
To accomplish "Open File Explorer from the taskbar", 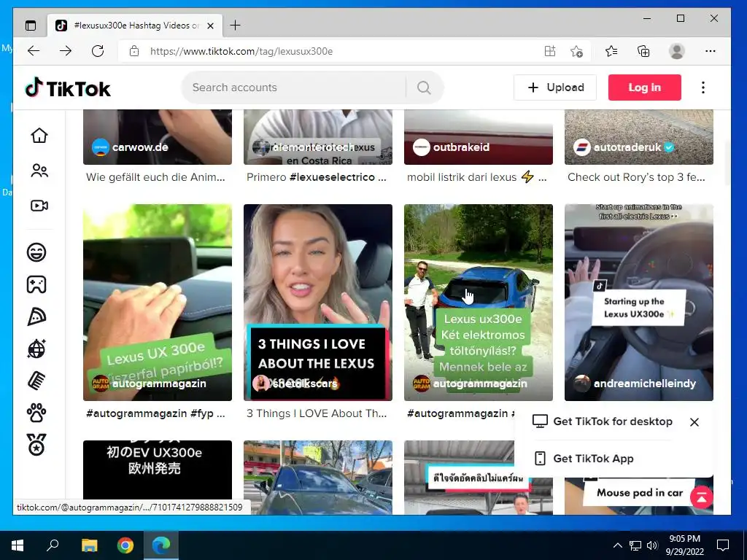I will (x=89, y=545).
